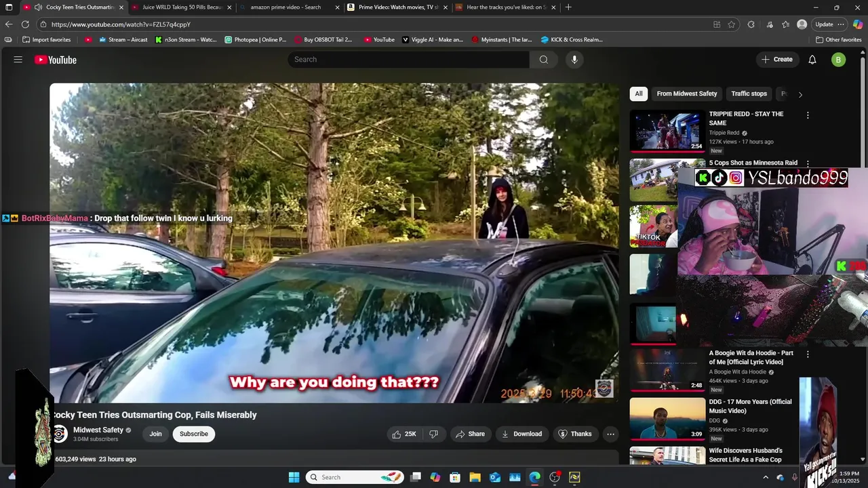868x488 pixels.
Task: Open Windows Start menu
Action: click(294, 477)
